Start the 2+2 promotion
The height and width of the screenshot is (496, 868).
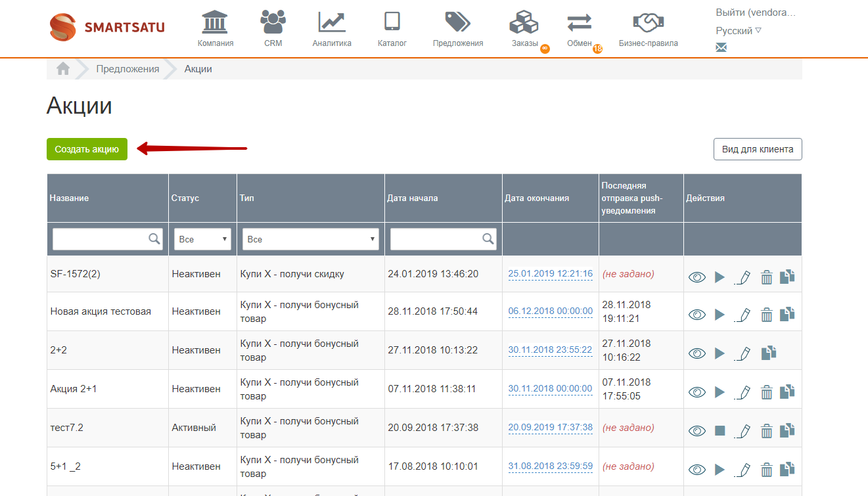pyautogui.click(x=720, y=353)
